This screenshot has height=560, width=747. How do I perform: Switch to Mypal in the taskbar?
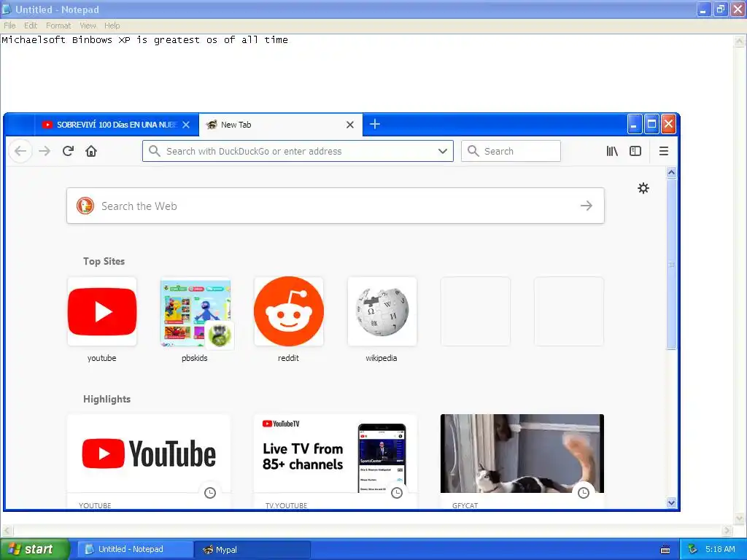[252, 549]
